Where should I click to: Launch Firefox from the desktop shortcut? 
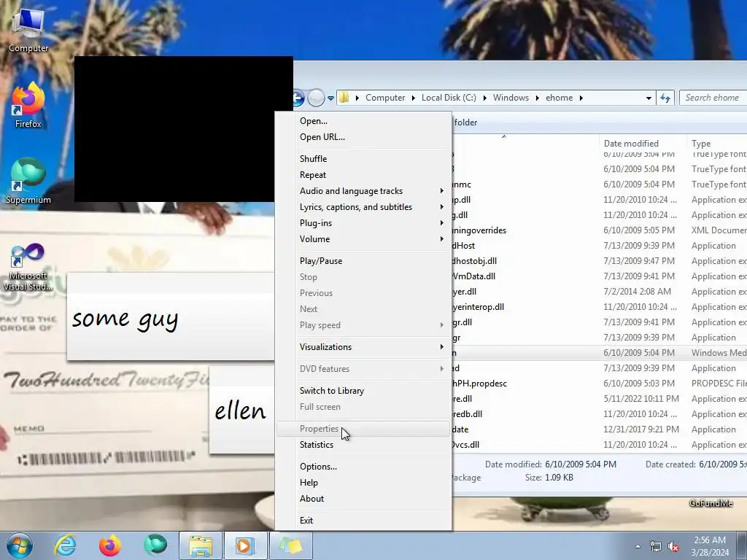28,105
